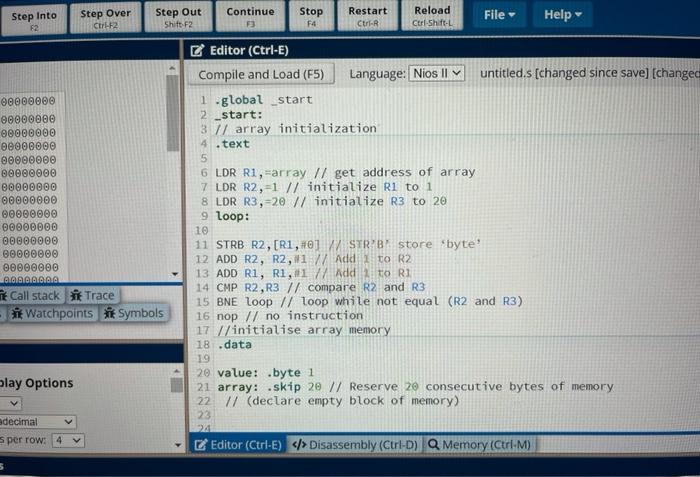Compile and Load the code
Image resolution: width=700 pixels, height=477 pixels.
tap(261, 74)
